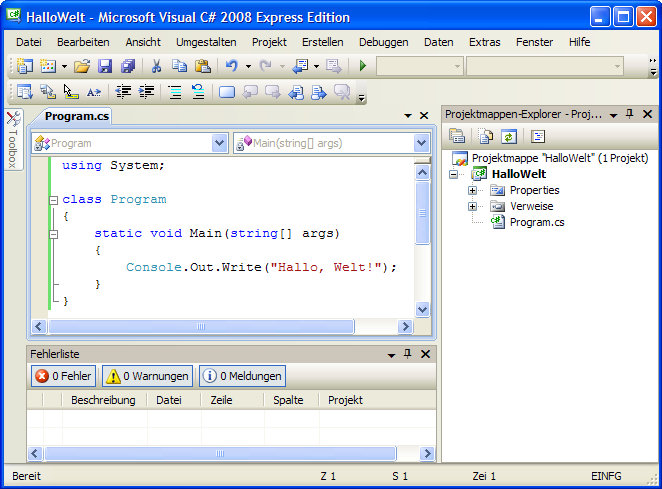Open the Debuggen menu
Image resolution: width=662 pixels, height=489 pixels.
click(383, 42)
